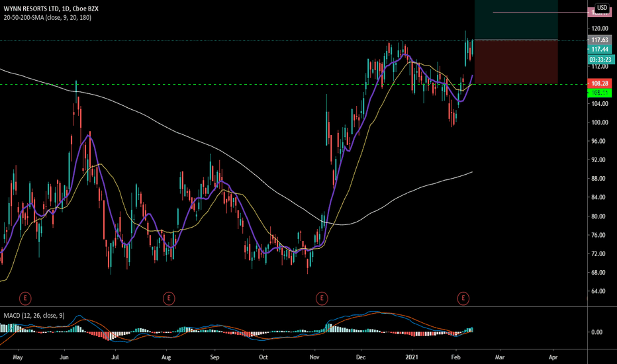Viewport: 617px width, 364px height.
Task: Click the 92.00 price axis label
Action: coord(600,159)
